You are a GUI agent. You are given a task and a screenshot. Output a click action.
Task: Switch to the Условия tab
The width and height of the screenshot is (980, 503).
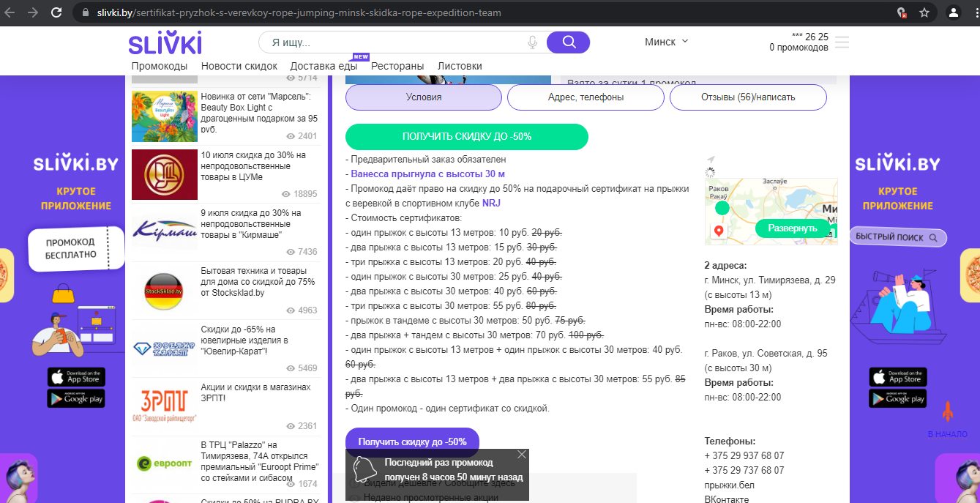tap(423, 97)
